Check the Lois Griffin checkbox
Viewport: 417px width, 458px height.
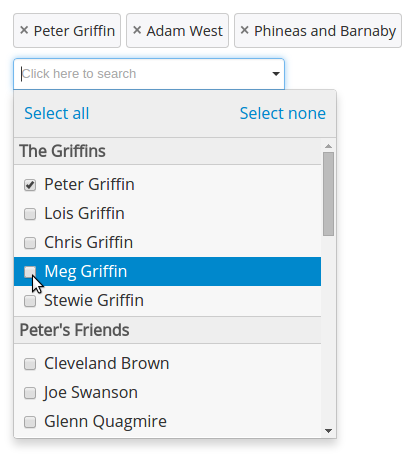tap(30, 214)
